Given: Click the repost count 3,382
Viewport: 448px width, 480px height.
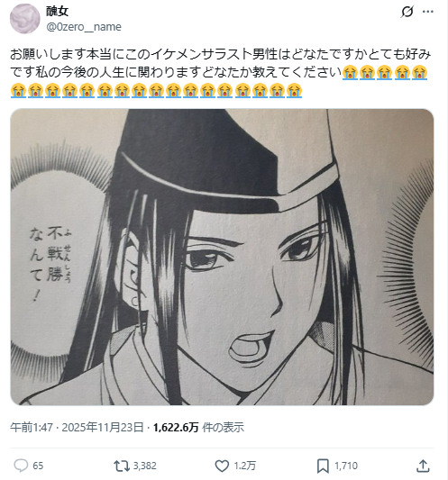Looking at the screenshot, I should (144, 466).
